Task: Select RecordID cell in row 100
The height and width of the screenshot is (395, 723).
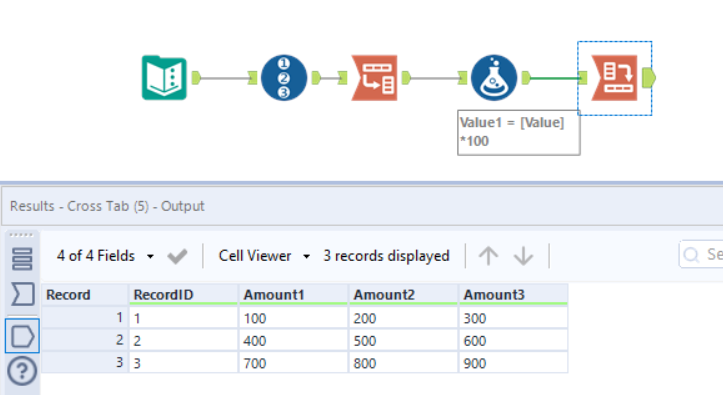Action: 183,318
